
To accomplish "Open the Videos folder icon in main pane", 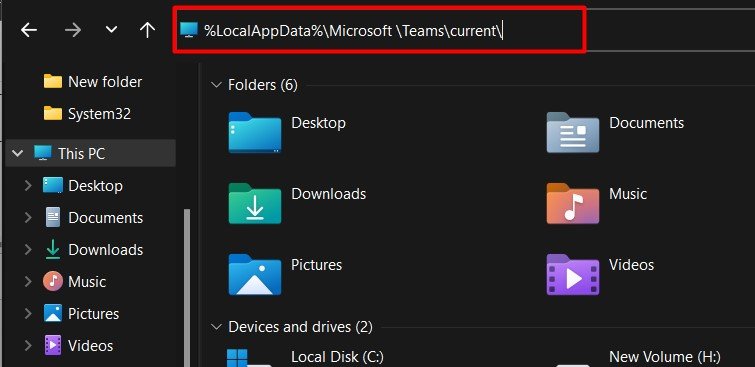I will (573, 274).
